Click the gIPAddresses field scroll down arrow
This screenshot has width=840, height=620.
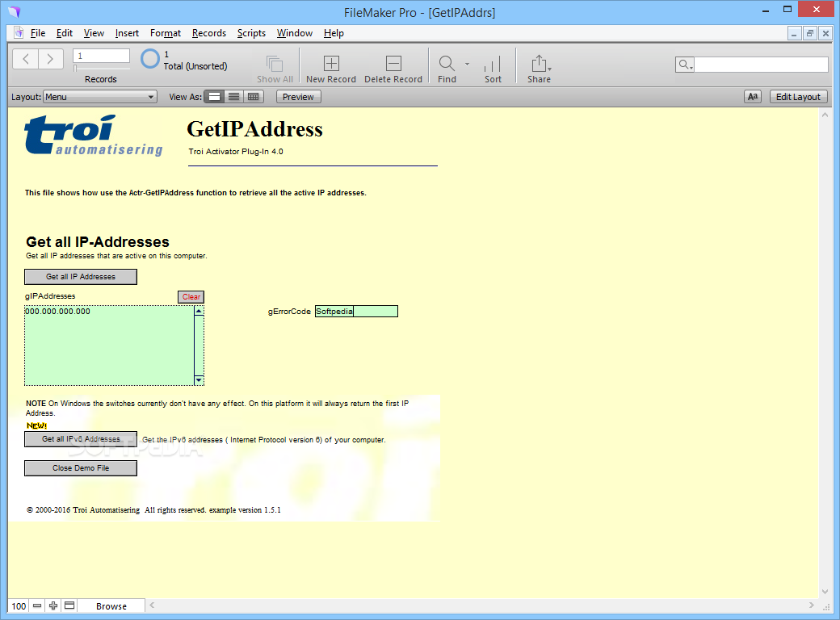point(199,380)
